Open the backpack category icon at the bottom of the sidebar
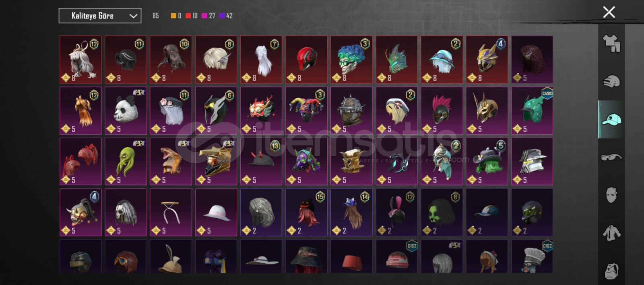This screenshot has height=285, width=644. click(x=611, y=271)
